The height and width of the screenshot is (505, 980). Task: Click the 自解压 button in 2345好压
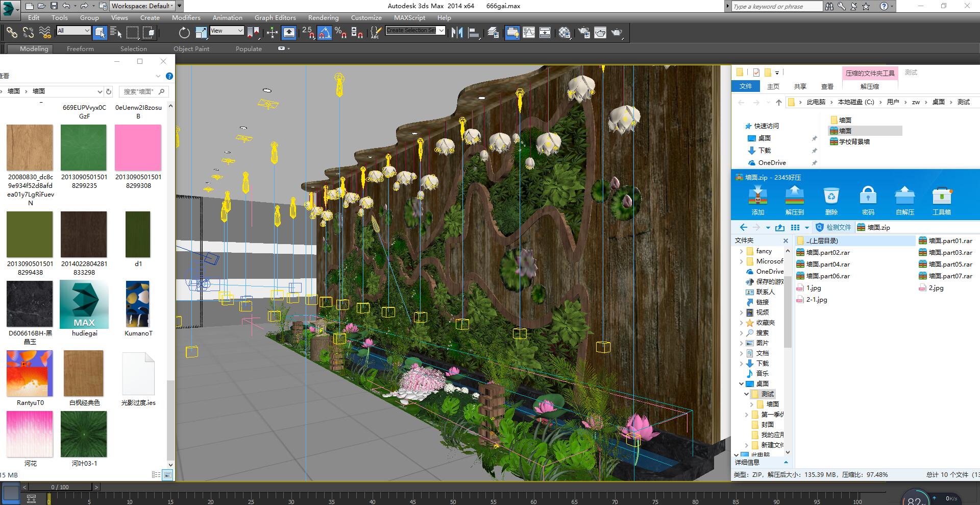905,201
